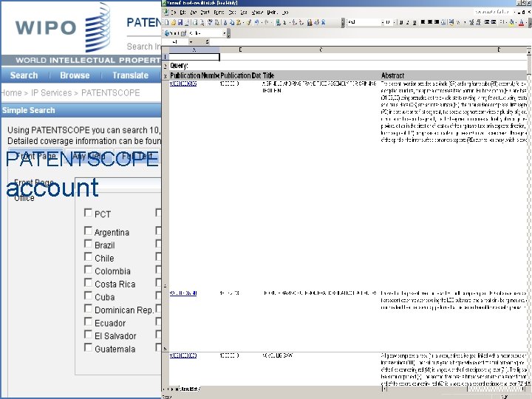Open the Paste options dropdown arrow
Viewport: 532px width, 399px height.
click(243, 22)
